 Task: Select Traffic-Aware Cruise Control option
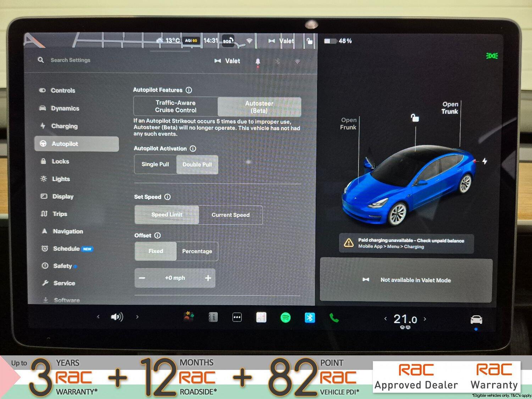(x=176, y=106)
